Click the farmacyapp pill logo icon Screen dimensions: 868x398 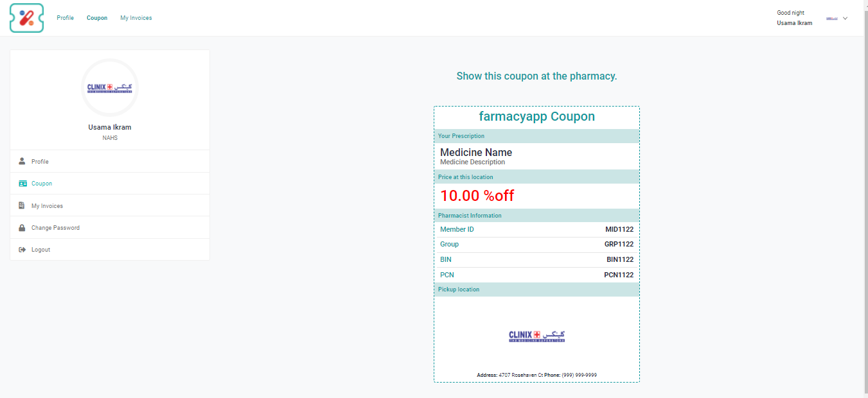coord(26,18)
